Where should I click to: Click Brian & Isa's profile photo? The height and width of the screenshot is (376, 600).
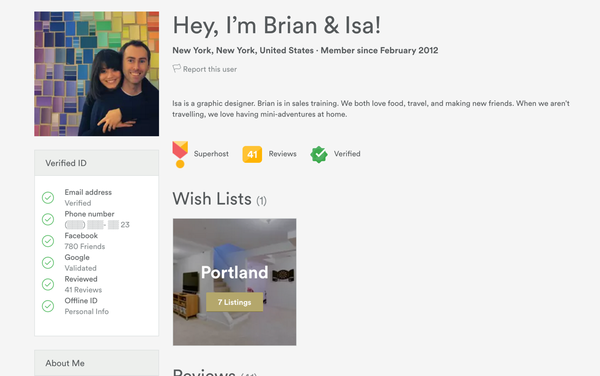[96, 74]
